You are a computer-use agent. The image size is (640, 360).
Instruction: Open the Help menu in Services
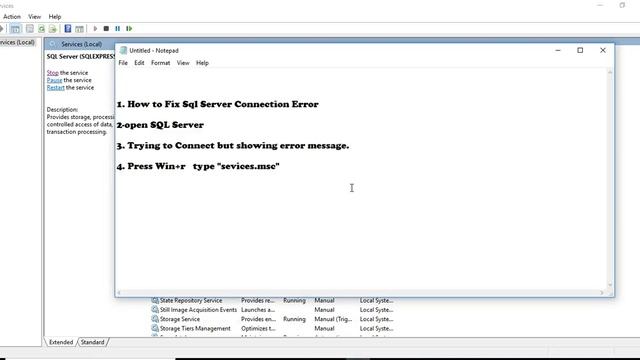coord(55,17)
